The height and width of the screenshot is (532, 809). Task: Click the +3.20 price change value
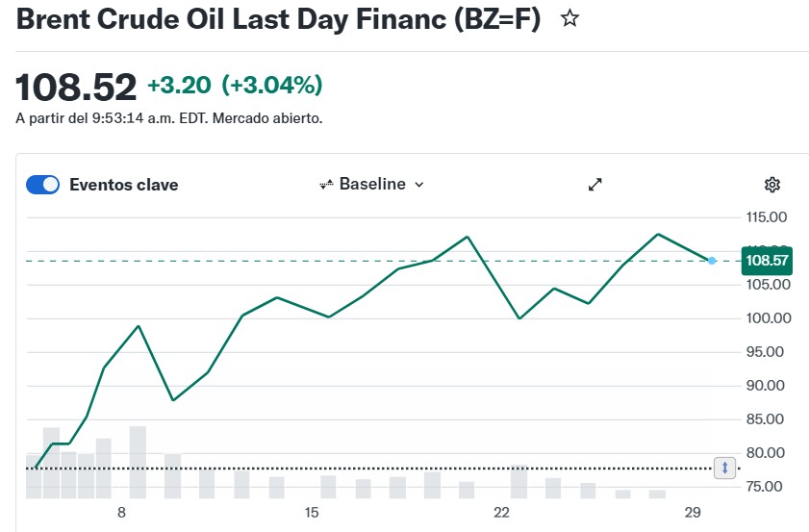click(x=179, y=86)
